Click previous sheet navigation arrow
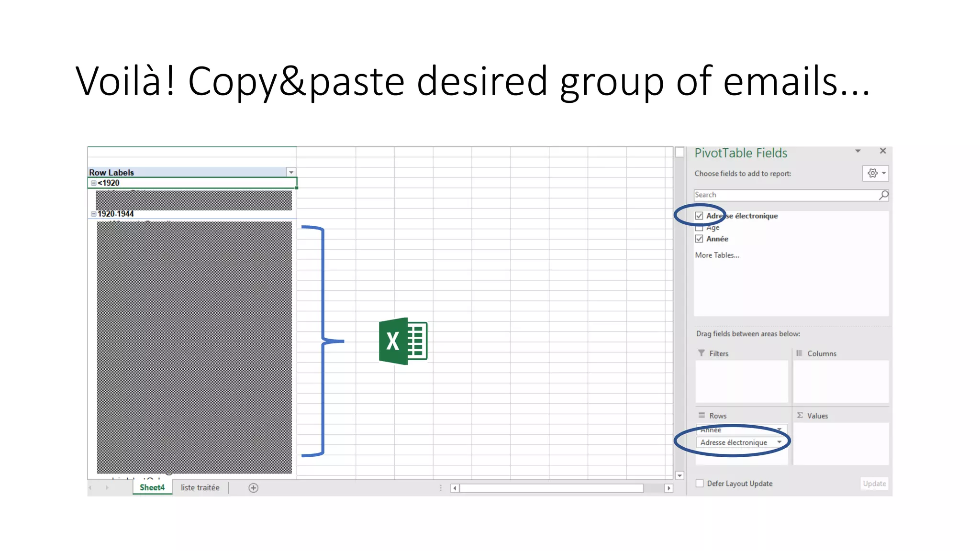The width and height of the screenshot is (980, 551). click(x=90, y=488)
